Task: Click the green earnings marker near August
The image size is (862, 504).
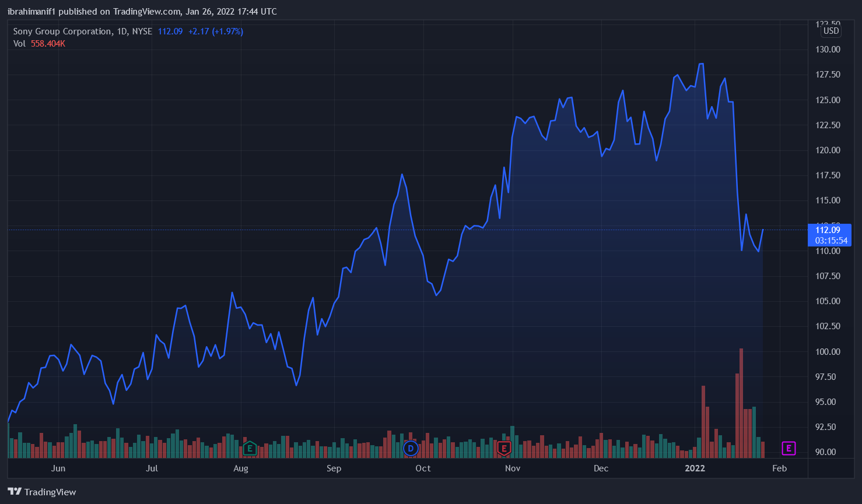Action: tap(250, 448)
